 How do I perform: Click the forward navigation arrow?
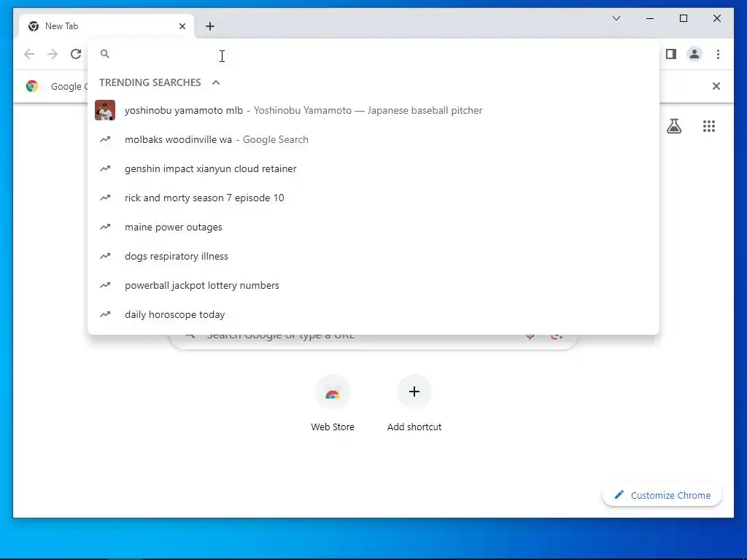[53, 54]
